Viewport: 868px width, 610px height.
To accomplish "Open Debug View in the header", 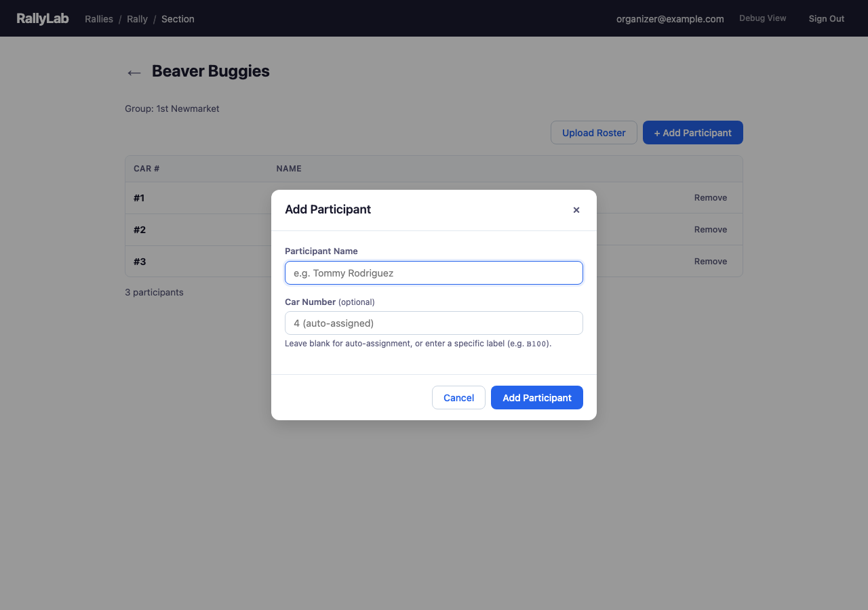I will (762, 18).
